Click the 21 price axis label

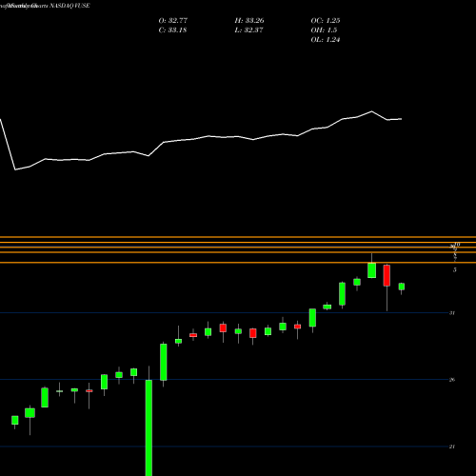pos(452,446)
